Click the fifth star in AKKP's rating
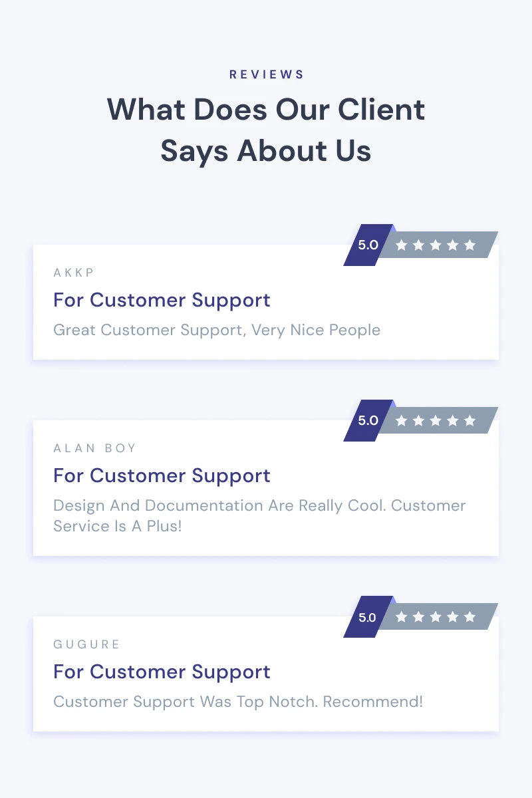 tap(470, 245)
